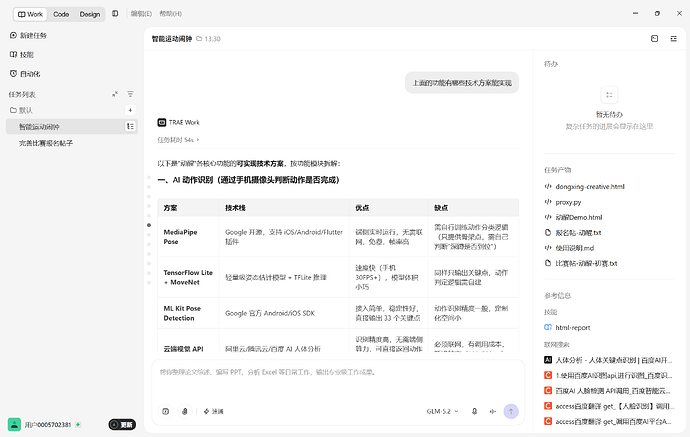The width and height of the screenshot is (690, 437).
Task: Open the access百度翻译 get_【人脸识别】result
Action: (608, 406)
